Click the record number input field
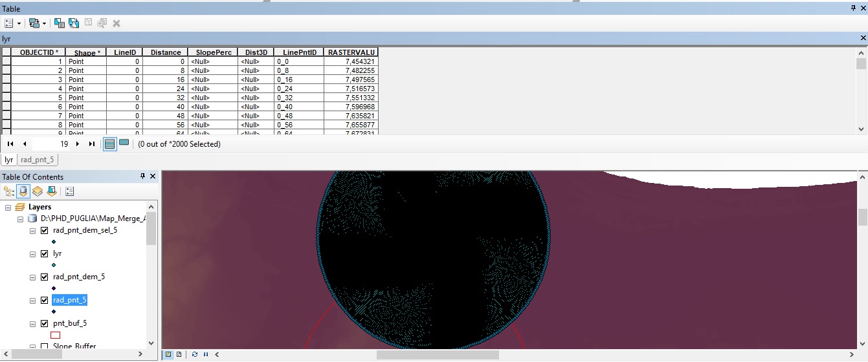 (50, 144)
